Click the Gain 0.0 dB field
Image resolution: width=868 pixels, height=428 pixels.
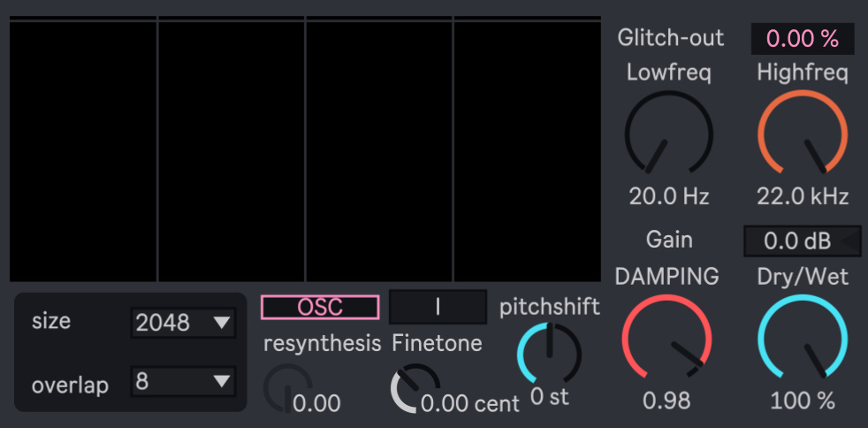point(793,241)
